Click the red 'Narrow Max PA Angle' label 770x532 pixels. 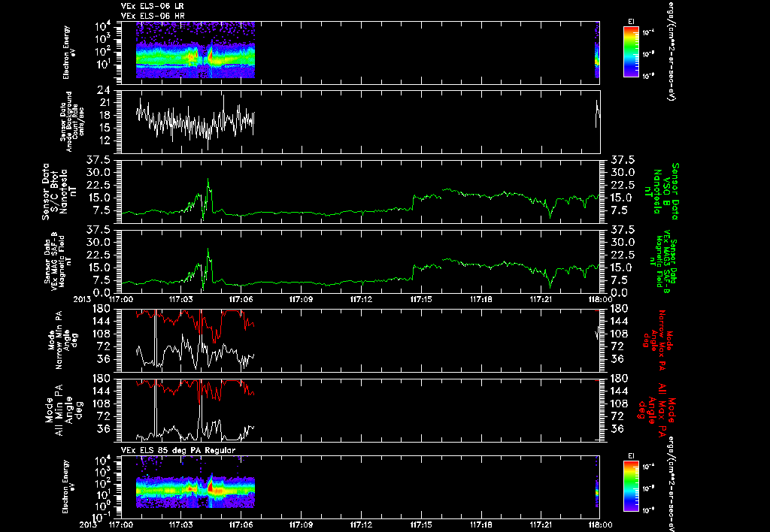656,339
